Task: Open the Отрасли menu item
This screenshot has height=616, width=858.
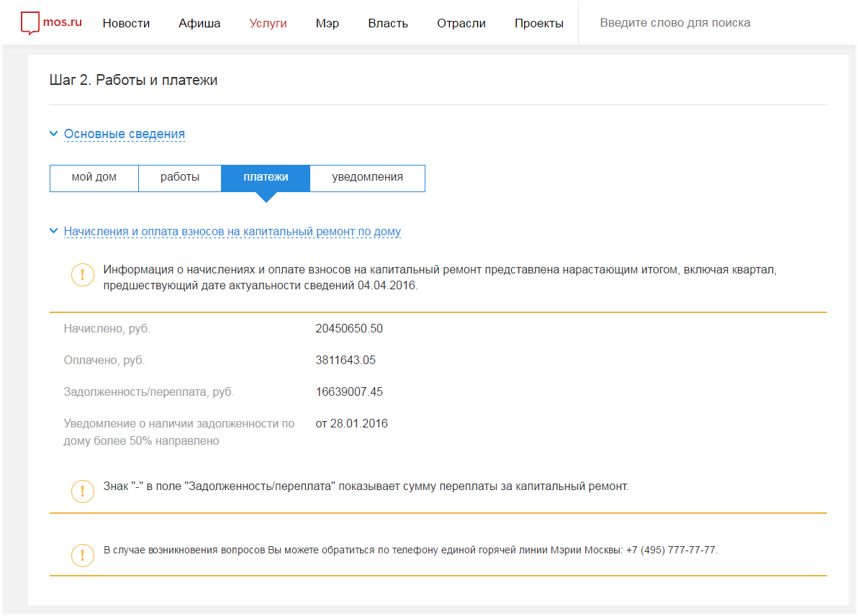Action: pyautogui.click(x=461, y=23)
